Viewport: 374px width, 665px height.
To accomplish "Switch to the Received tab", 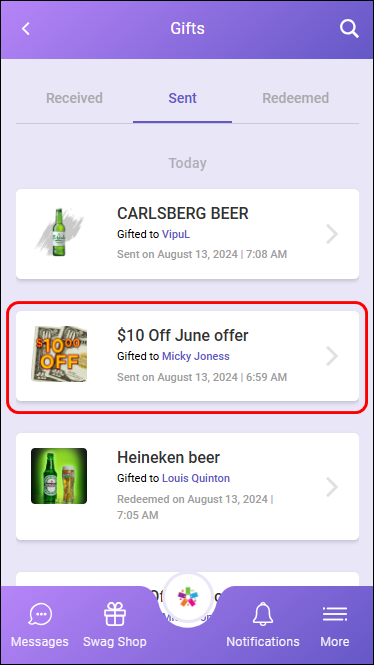I will pos(74,98).
